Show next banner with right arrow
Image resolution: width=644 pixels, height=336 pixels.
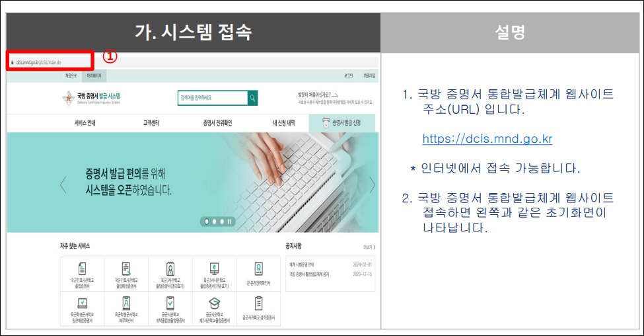[372, 185]
